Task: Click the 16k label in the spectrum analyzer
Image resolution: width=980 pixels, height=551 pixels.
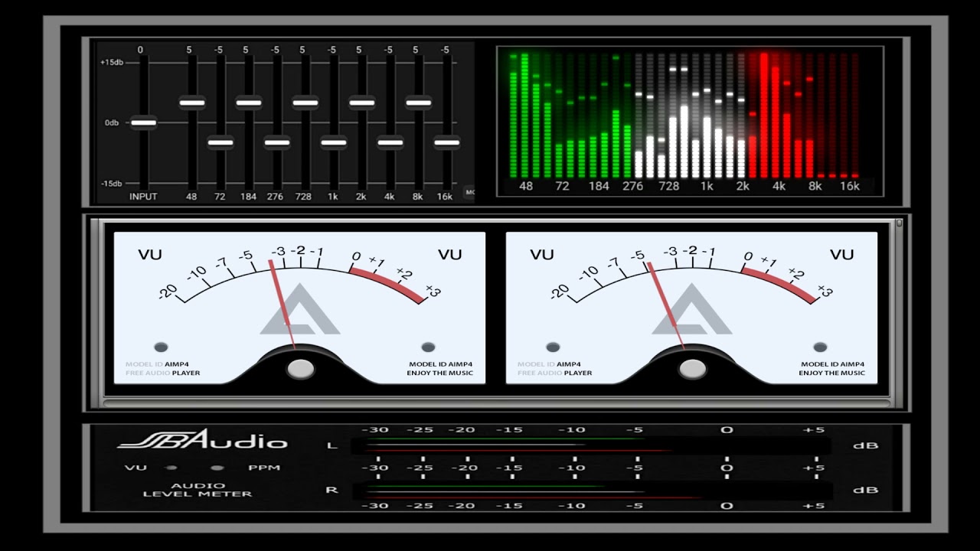Action: [x=850, y=186]
